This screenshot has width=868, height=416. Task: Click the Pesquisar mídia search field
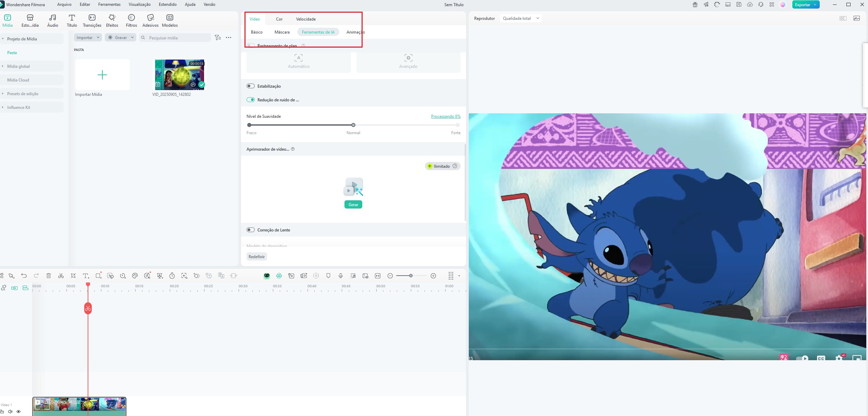175,38
